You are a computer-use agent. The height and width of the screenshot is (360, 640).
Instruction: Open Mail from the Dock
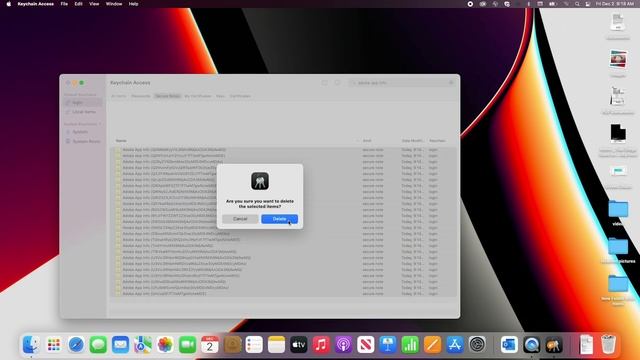tap(120, 345)
